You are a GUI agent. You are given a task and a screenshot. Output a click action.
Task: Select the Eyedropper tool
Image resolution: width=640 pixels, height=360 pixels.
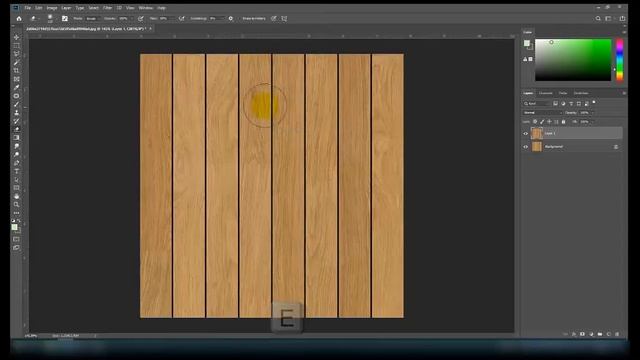coord(16,87)
